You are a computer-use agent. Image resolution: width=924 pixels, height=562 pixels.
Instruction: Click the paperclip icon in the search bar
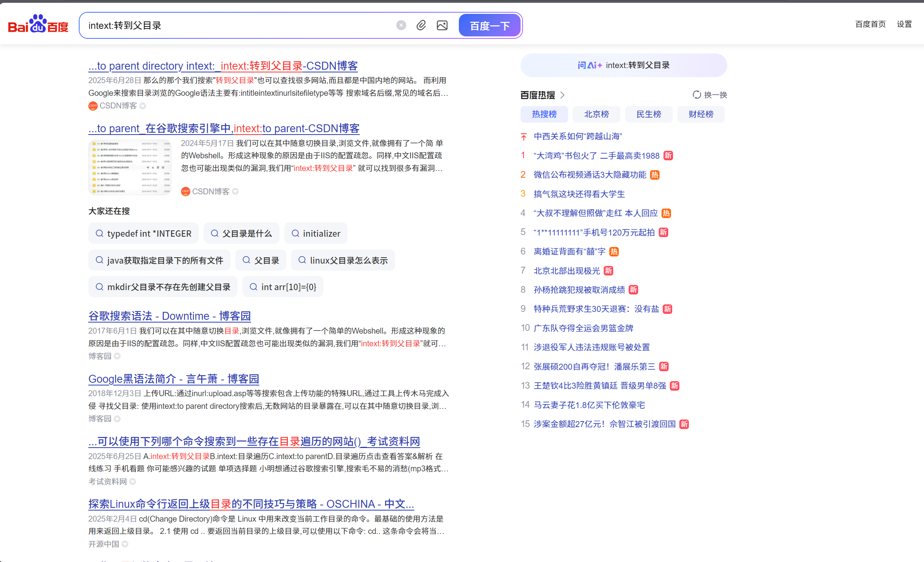click(421, 25)
